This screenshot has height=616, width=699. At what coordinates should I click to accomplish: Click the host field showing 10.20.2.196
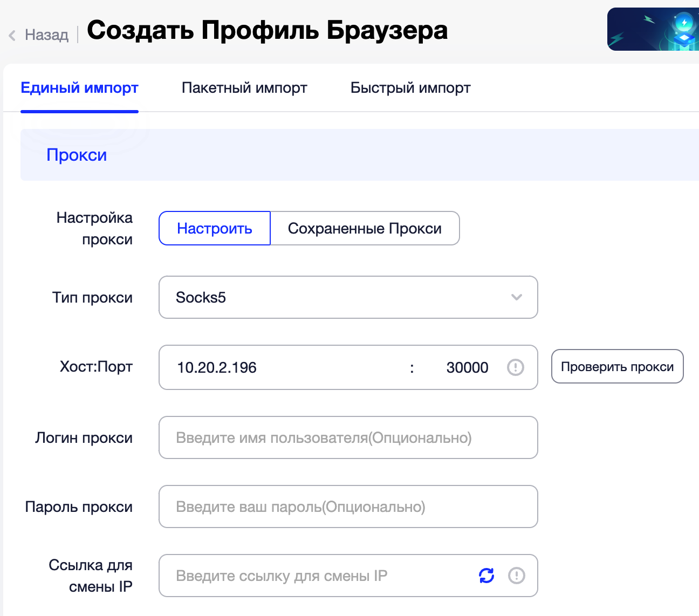[x=243, y=367]
